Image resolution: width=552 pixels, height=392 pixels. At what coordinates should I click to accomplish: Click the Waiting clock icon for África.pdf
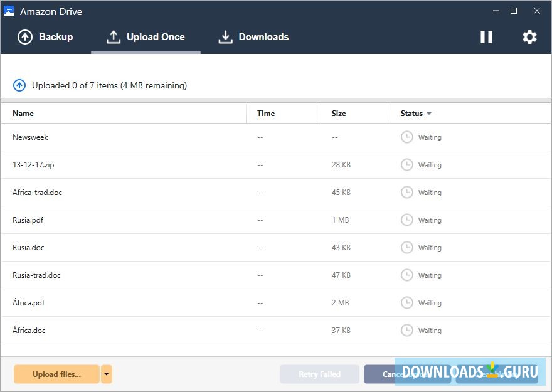(x=408, y=302)
